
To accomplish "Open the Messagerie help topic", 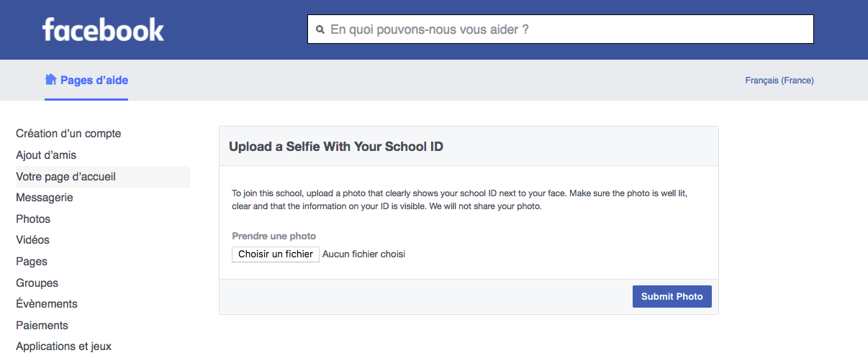I will [45, 198].
